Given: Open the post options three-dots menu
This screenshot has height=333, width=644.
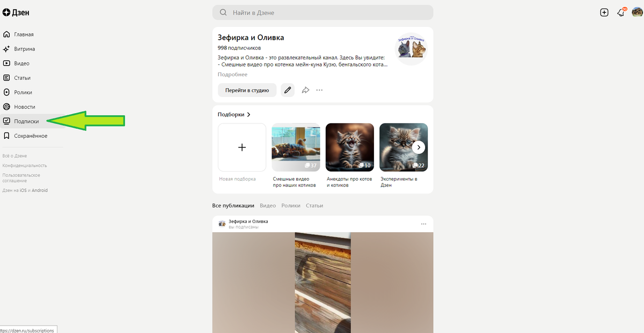Looking at the screenshot, I should (x=423, y=224).
